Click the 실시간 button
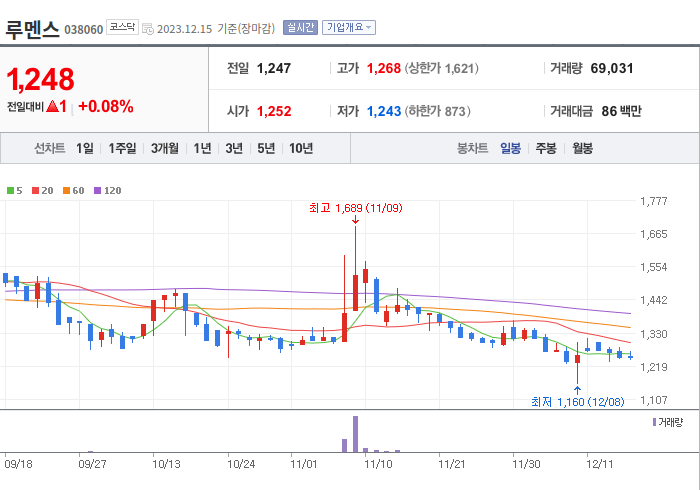The height and width of the screenshot is (490, 700). pos(300,28)
